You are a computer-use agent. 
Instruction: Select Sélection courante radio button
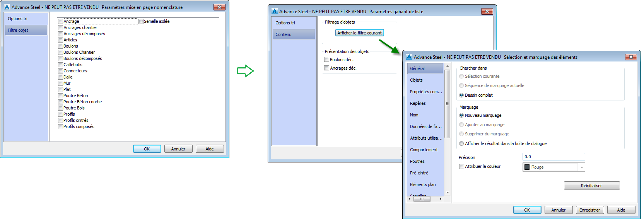(461, 76)
